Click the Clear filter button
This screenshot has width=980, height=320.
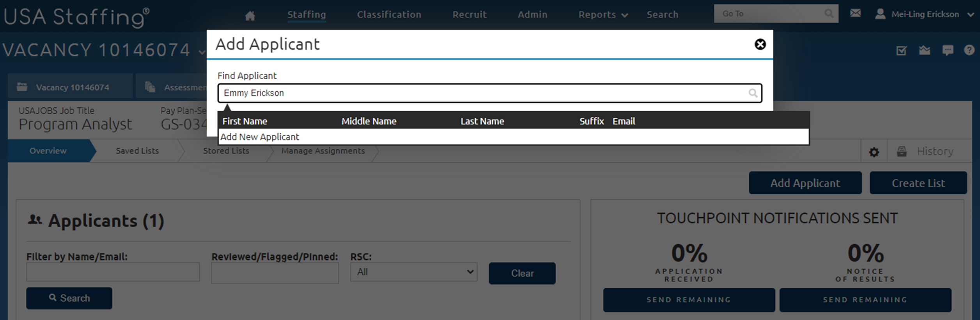[x=522, y=273]
